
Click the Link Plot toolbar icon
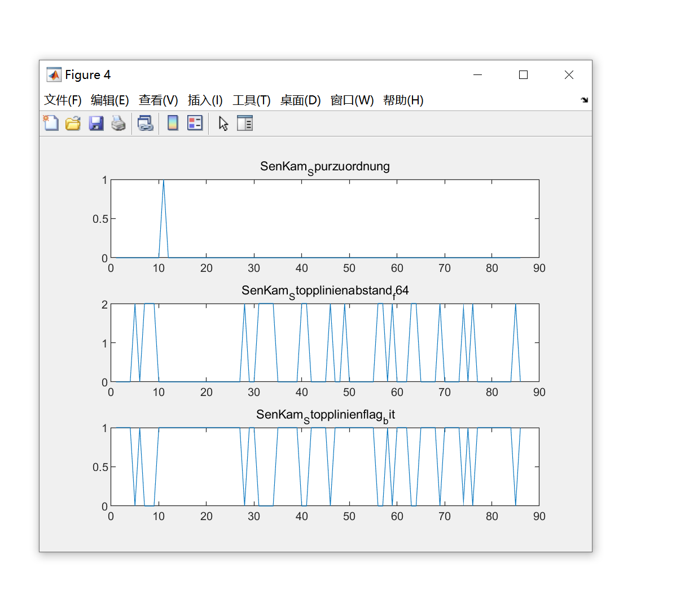146,123
